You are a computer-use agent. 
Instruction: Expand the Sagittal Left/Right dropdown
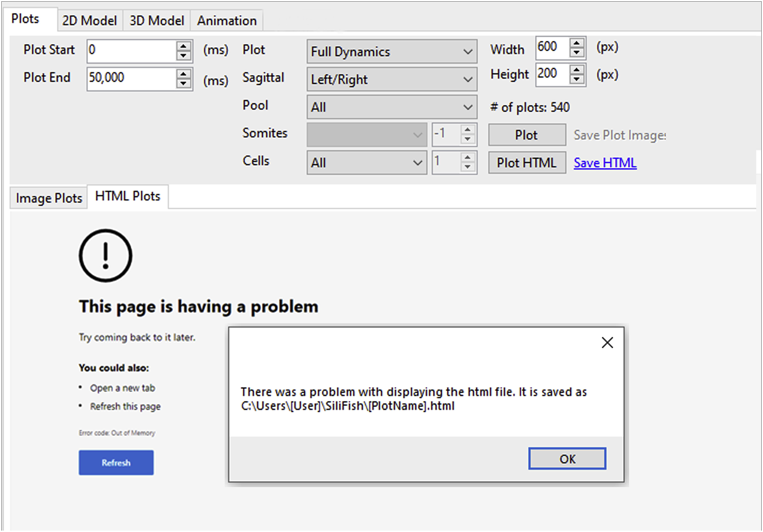(392, 79)
